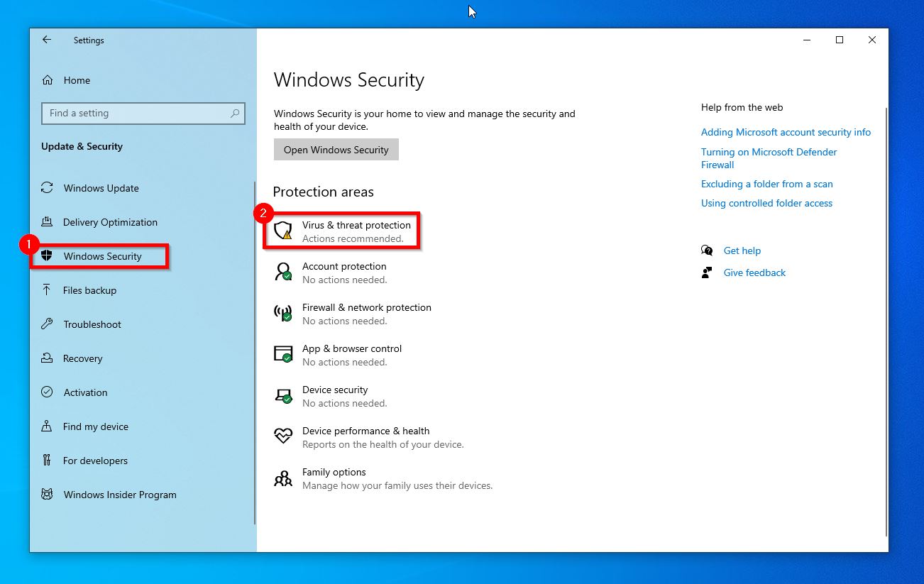Open Turning on Microsoft Defender Firewall link
Viewport: 924px width, 584px height.
(769, 158)
